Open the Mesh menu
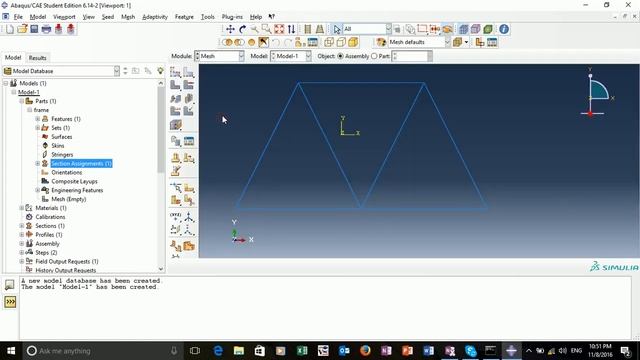The image size is (640, 360). 128,17
